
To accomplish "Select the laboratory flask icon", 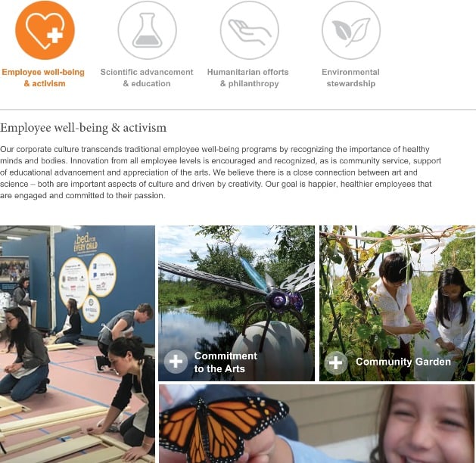I will (x=147, y=30).
